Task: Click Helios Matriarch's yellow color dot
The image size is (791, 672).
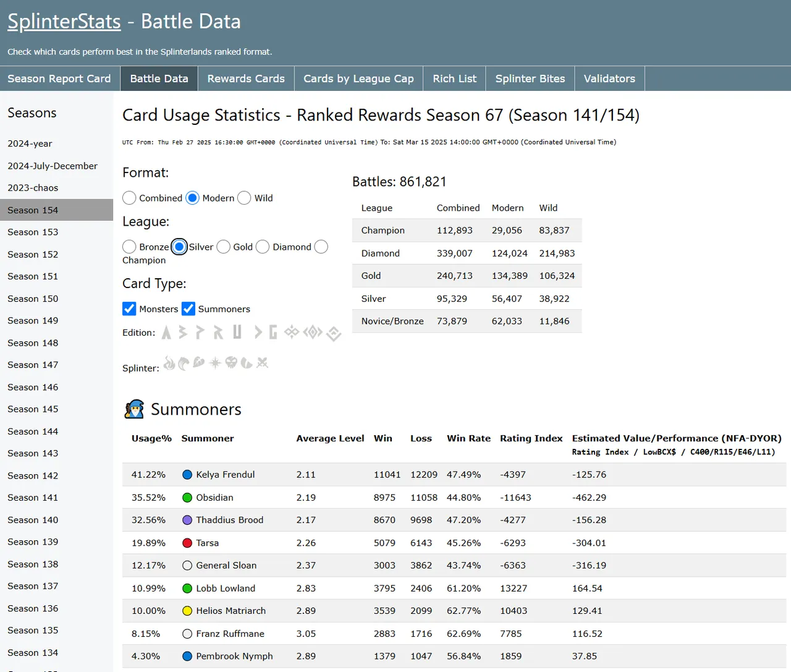Action: (187, 611)
